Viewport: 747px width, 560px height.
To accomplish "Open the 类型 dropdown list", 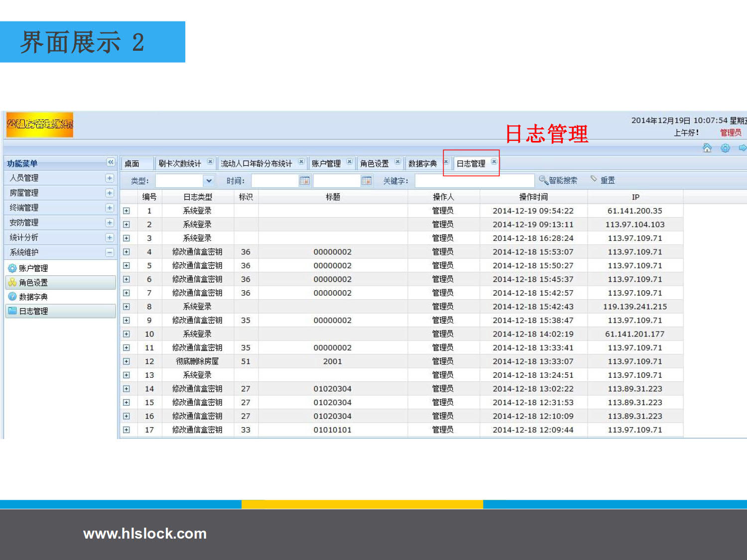I will click(209, 181).
